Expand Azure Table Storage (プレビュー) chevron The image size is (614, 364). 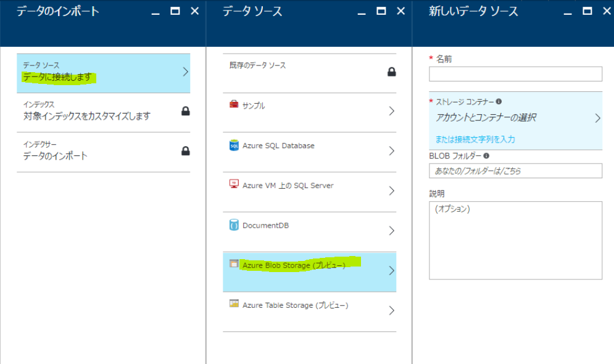pos(392,311)
